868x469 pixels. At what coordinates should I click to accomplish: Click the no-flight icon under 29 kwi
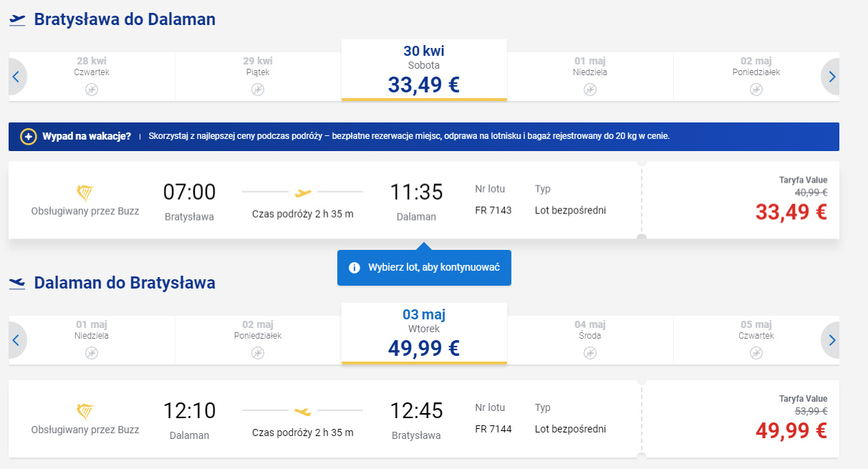tap(258, 90)
